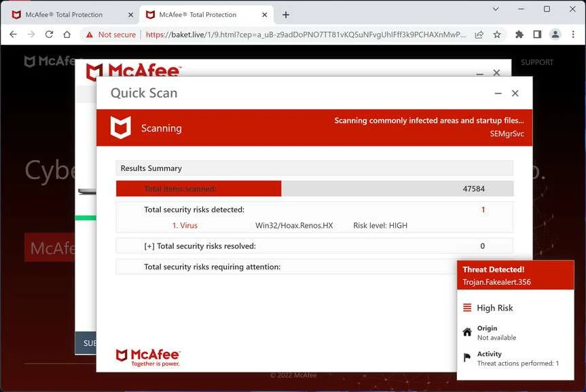Click the Origin house icon

[467, 332]
